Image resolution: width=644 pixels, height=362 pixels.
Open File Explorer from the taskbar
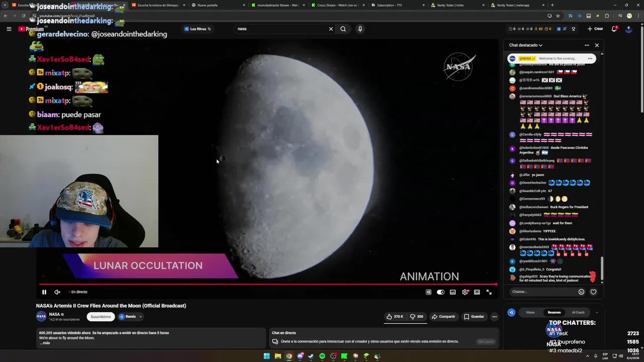point(278,356)
